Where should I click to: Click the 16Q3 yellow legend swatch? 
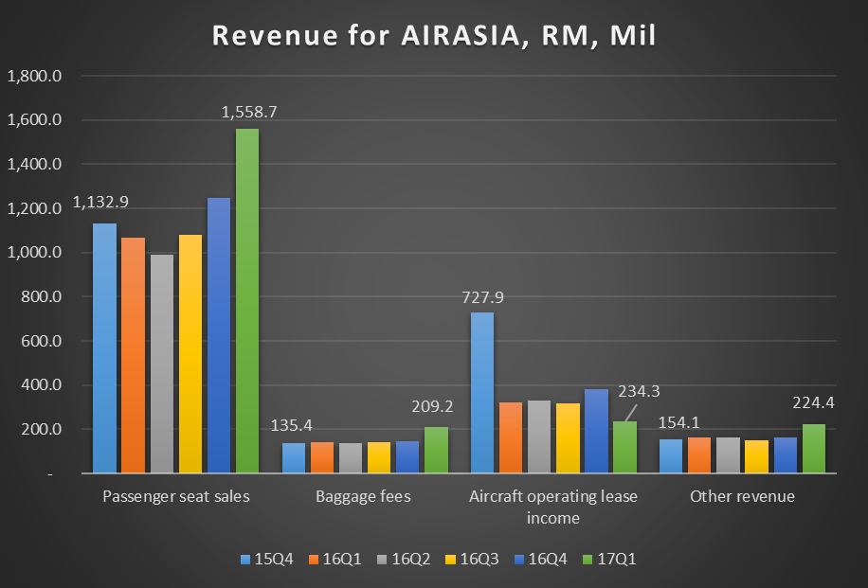(x=451, y=560)
